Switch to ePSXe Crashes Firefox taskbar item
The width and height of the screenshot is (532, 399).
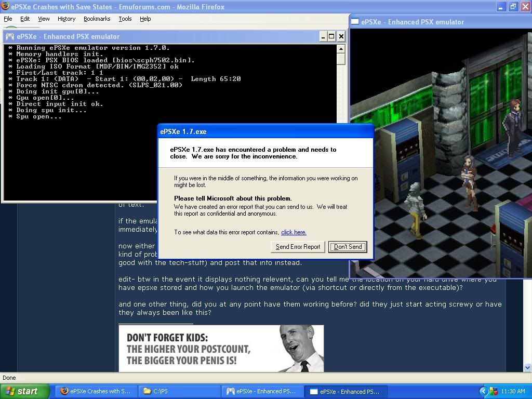point(96,391)
